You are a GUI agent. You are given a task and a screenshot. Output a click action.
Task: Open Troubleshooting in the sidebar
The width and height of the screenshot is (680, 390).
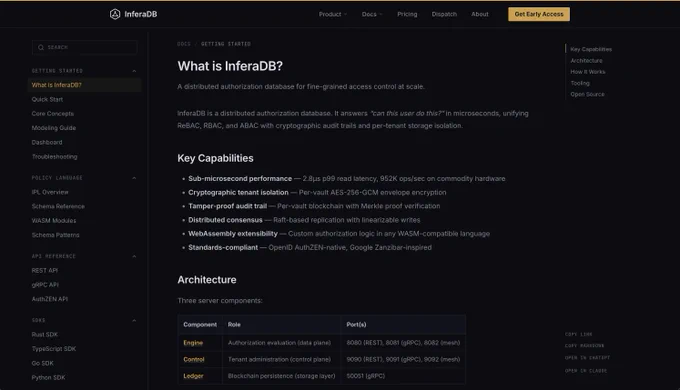[x=54, y=157]
